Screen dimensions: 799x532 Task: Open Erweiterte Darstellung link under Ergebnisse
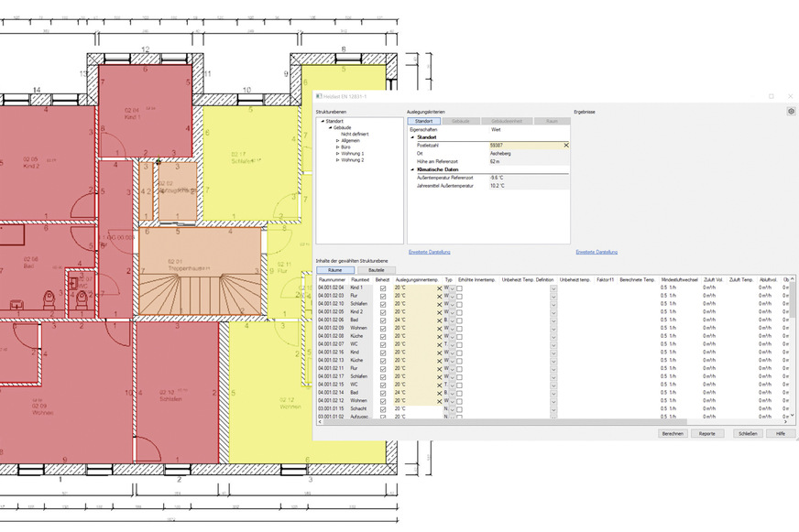click(597, 252)
